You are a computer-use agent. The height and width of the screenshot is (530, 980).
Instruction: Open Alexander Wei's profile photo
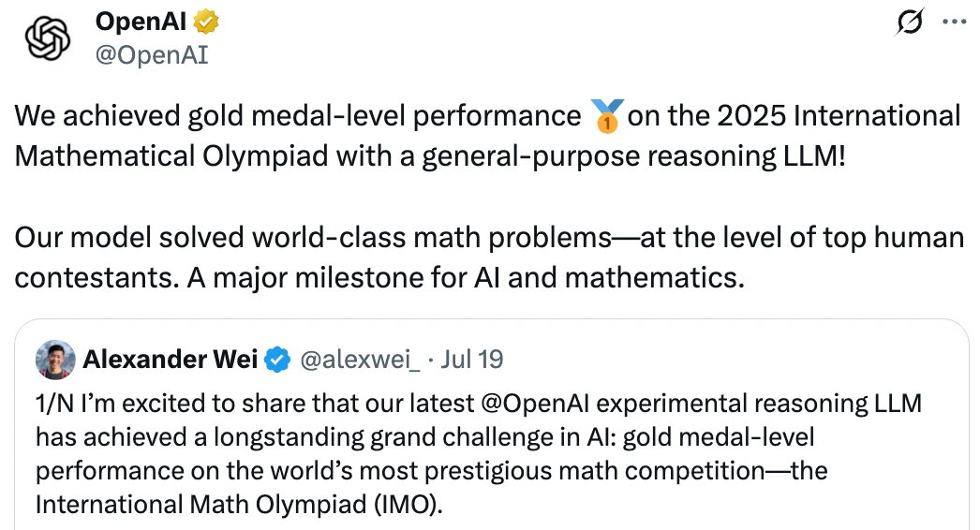click(55, 359)
